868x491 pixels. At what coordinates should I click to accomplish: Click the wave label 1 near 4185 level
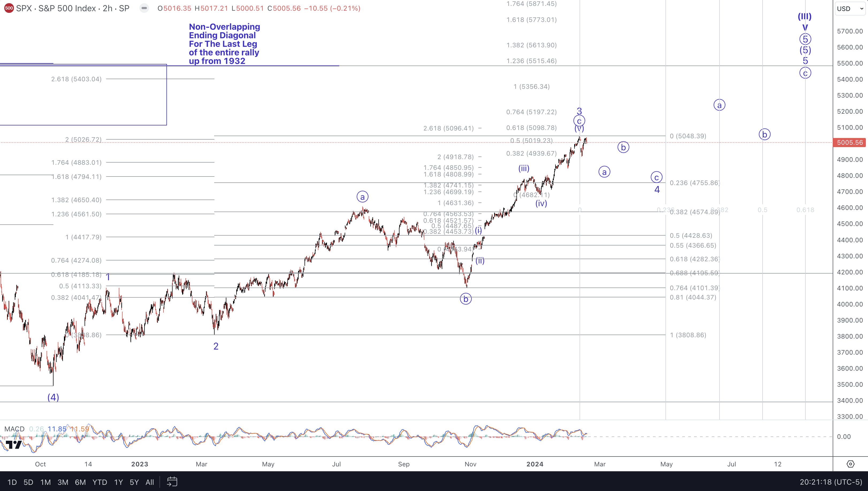click(x=108, y=277)
